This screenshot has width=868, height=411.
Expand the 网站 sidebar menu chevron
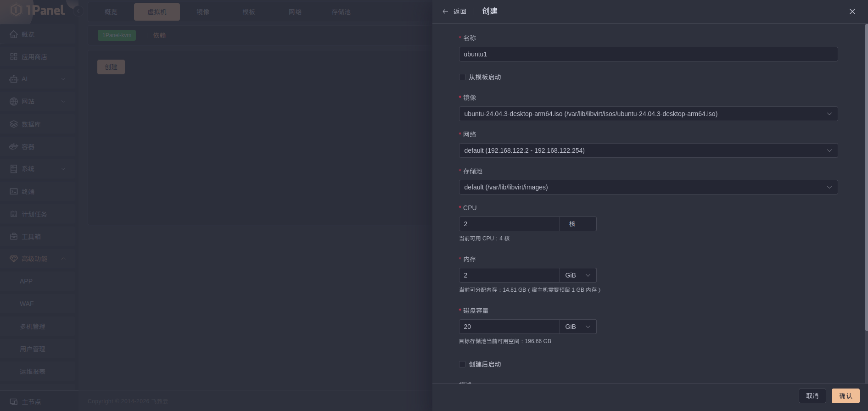(63, 101)
